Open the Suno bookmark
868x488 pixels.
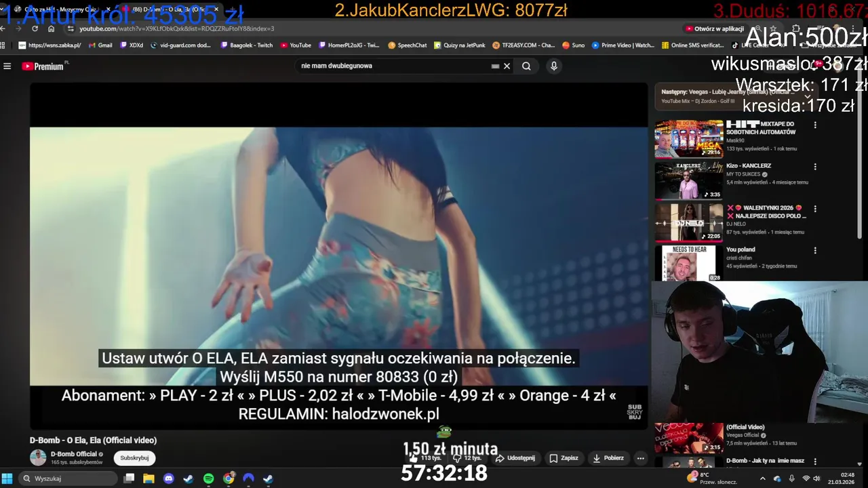[574, 45]
